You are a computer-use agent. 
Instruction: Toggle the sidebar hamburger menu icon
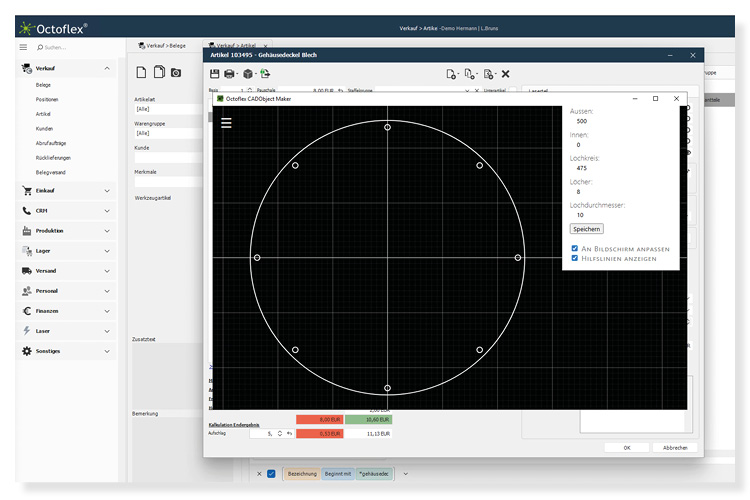pos(24,47)
